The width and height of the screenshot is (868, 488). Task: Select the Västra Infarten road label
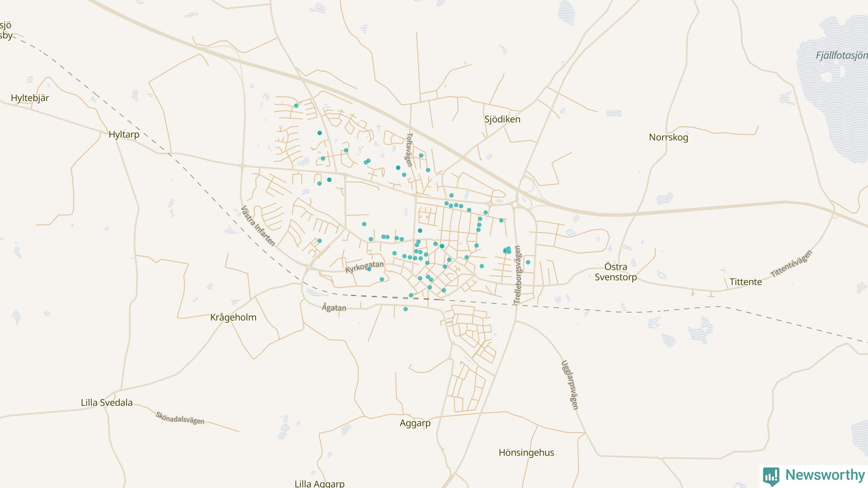coord(258,226)
